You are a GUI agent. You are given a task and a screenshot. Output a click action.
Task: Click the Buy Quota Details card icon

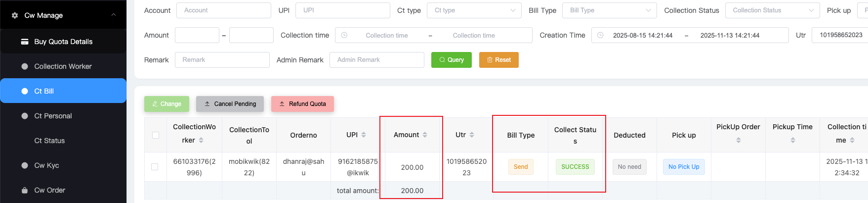25,42
